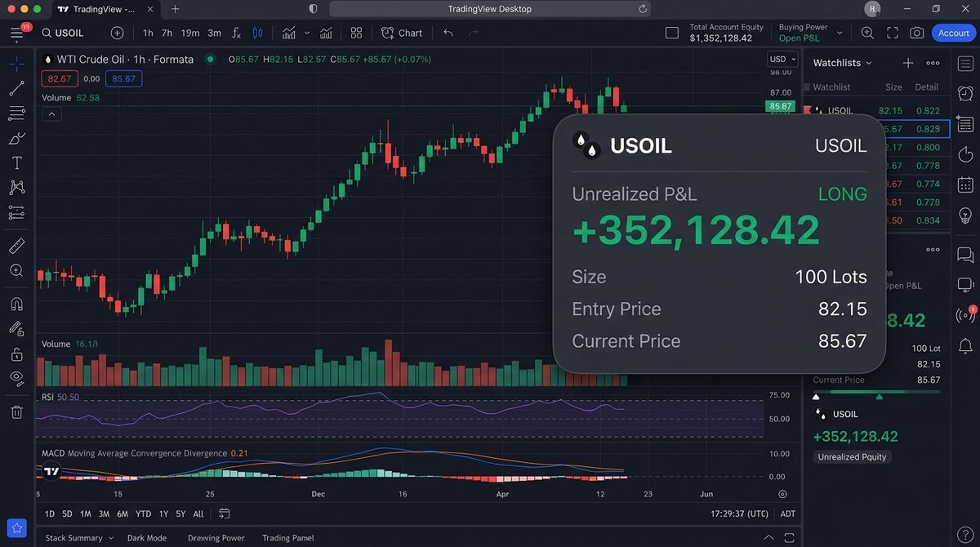Screen dimensions: 980x547
Task: Open the USD currency dropdown
Action: (x=782, y=59)
